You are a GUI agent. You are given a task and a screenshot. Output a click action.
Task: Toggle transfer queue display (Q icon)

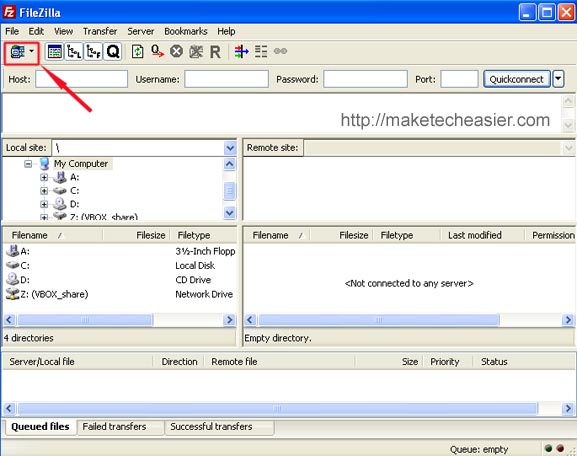(113, 52)
